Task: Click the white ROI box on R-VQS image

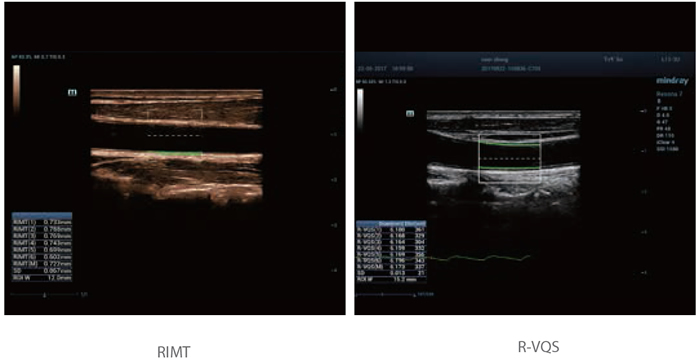Action: 509,158
